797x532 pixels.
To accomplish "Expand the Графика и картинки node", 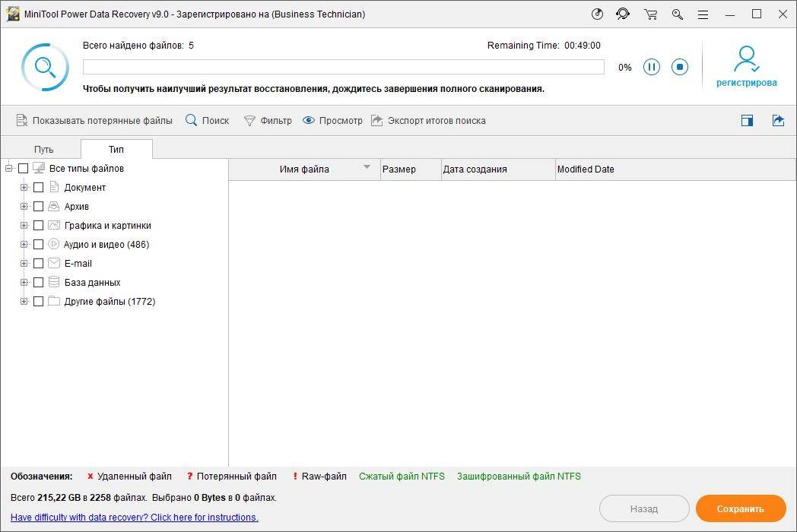I will pos(24,225).
